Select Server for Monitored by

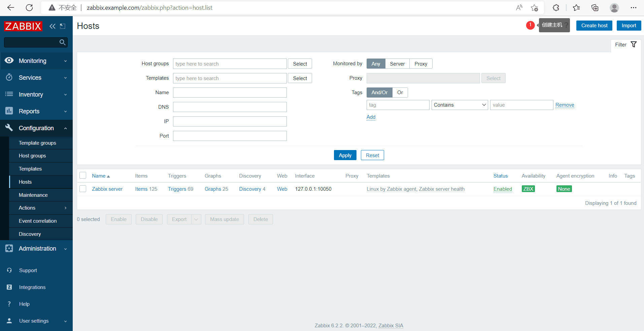click(x=397, y=64)
